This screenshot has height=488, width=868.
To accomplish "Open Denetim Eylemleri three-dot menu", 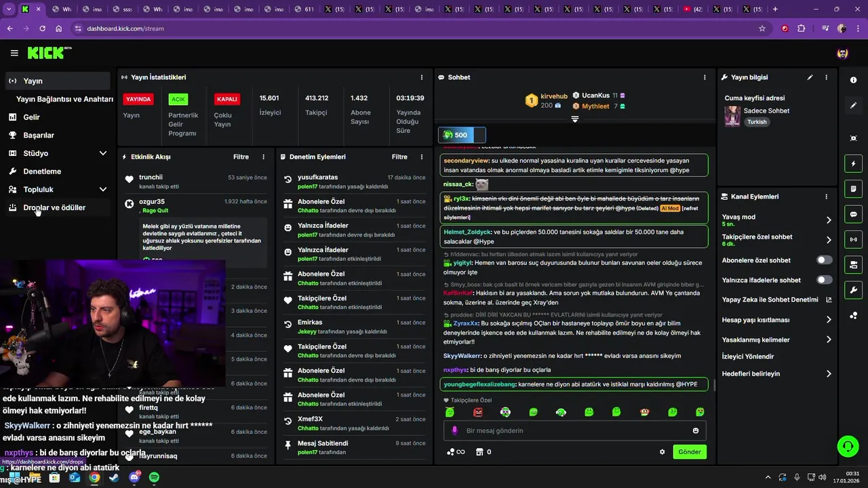I will click(422, 157).
